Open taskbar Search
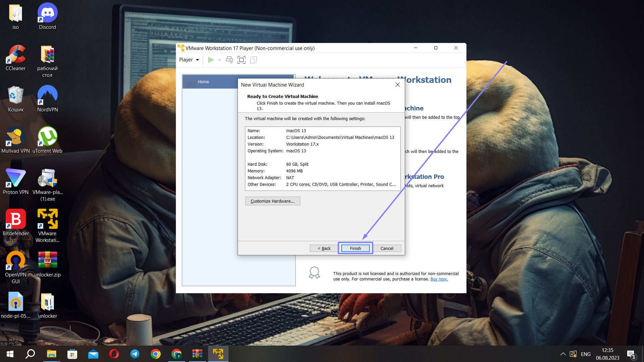This screenshot has width=644, height=362. 31,354
